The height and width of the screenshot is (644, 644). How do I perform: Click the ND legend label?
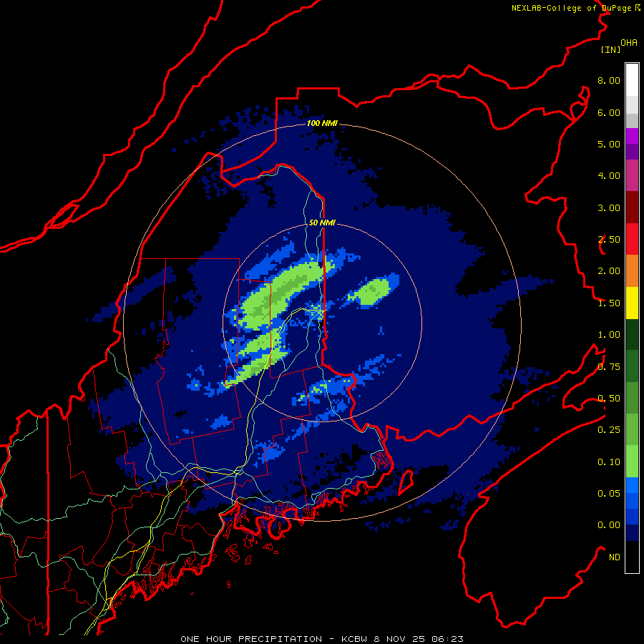(x=615, y=557)
